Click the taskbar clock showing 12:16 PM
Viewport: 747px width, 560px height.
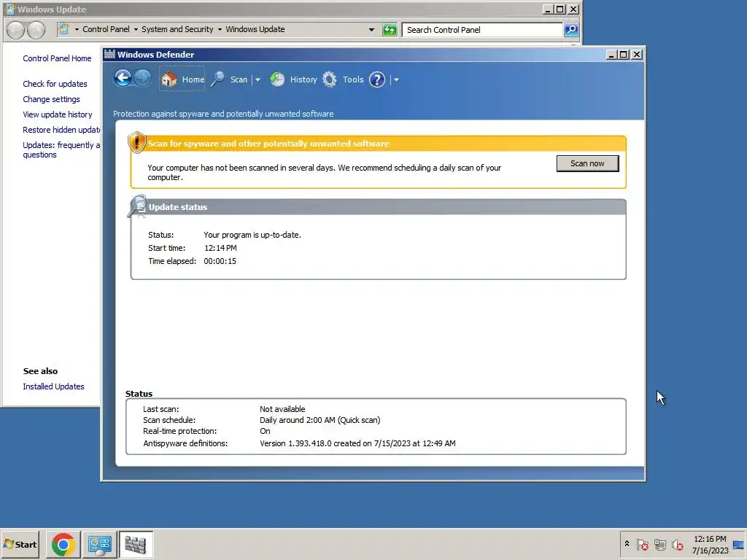(710, 544)
